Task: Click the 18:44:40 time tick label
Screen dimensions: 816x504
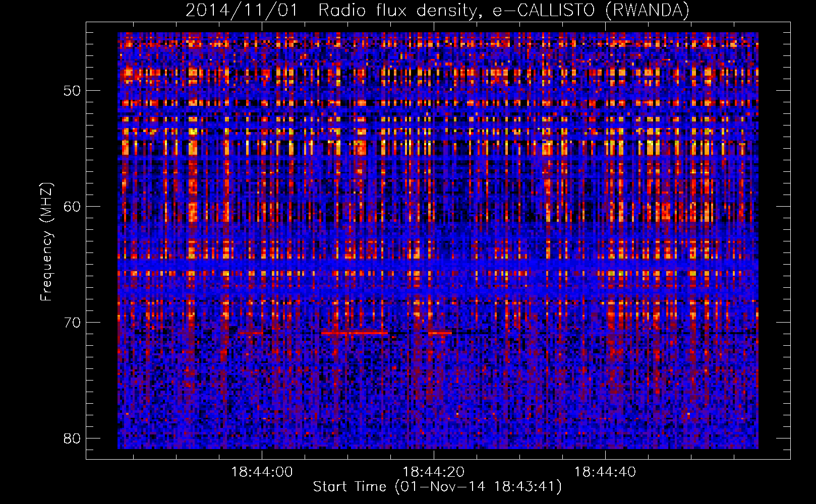Action: [605, 472]
